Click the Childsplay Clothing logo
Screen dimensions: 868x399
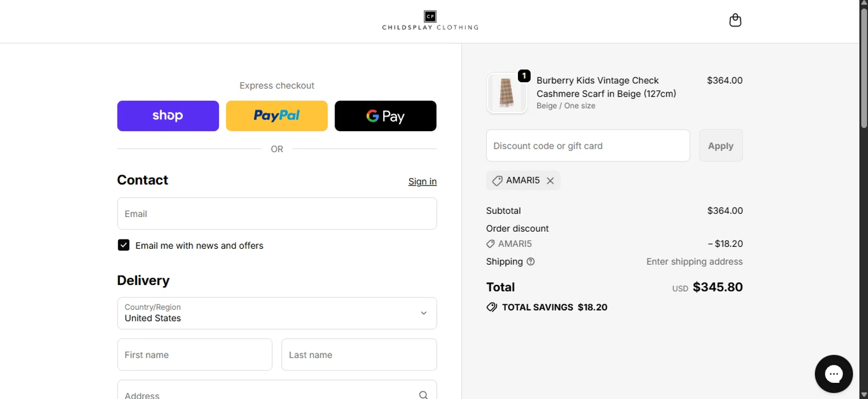(430, 21)
